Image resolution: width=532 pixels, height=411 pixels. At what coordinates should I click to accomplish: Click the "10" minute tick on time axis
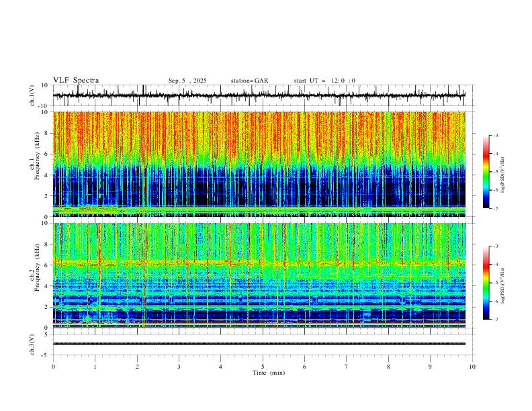(x=472, y=367)
